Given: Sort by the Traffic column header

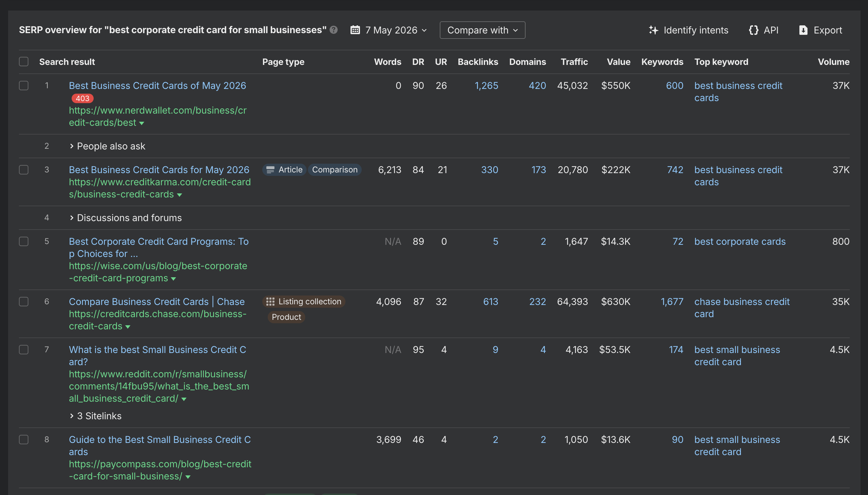Looking at the screenshot, I should [x=574, y=62].
